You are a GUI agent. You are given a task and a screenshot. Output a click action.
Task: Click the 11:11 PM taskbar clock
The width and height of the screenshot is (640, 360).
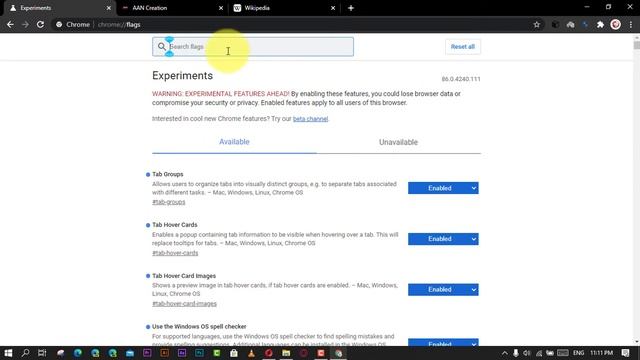601,353
